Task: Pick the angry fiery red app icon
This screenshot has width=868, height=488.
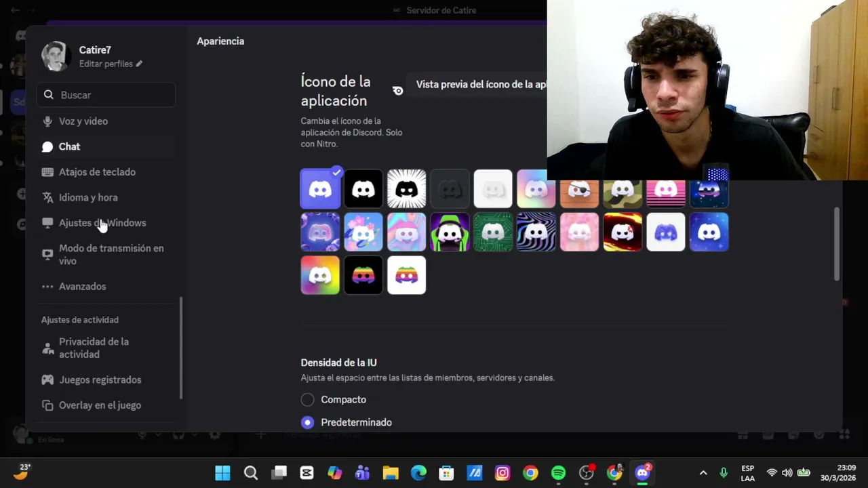Action: [623, 232]
